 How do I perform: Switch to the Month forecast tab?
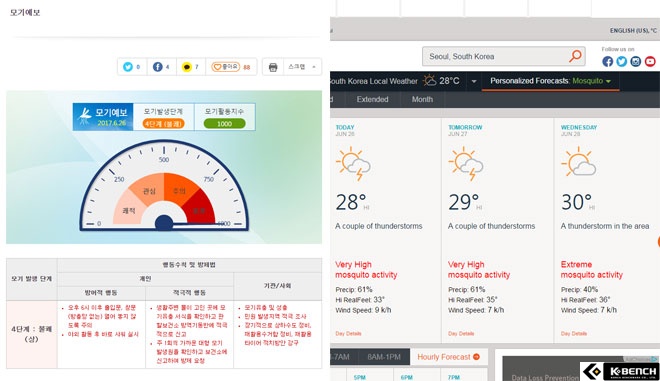click(x=422, y=99)
